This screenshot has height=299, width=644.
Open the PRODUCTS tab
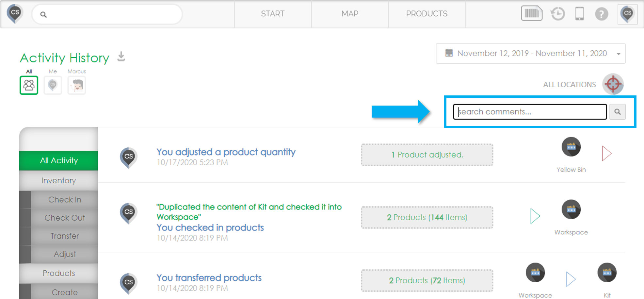(x=427, y=14)
